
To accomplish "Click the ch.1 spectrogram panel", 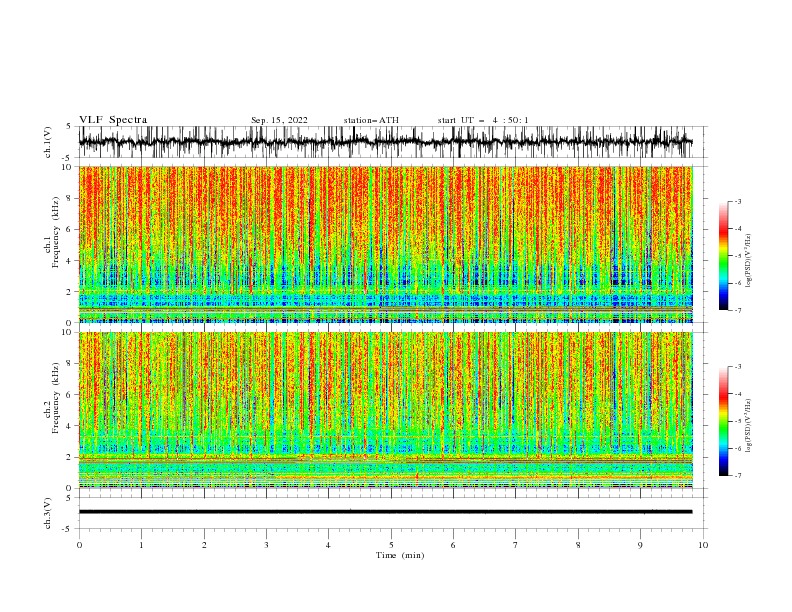I will click(385, 244).
